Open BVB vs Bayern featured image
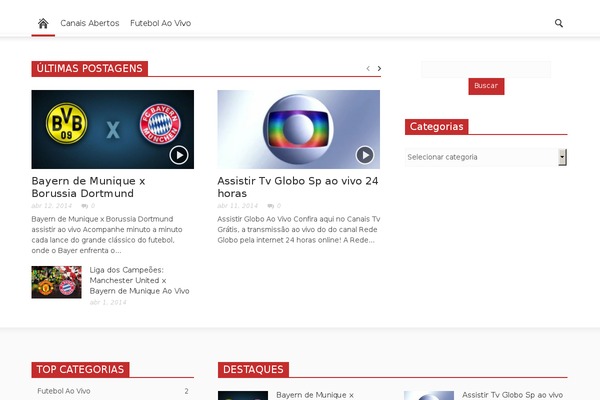 [x=112, y=129]
